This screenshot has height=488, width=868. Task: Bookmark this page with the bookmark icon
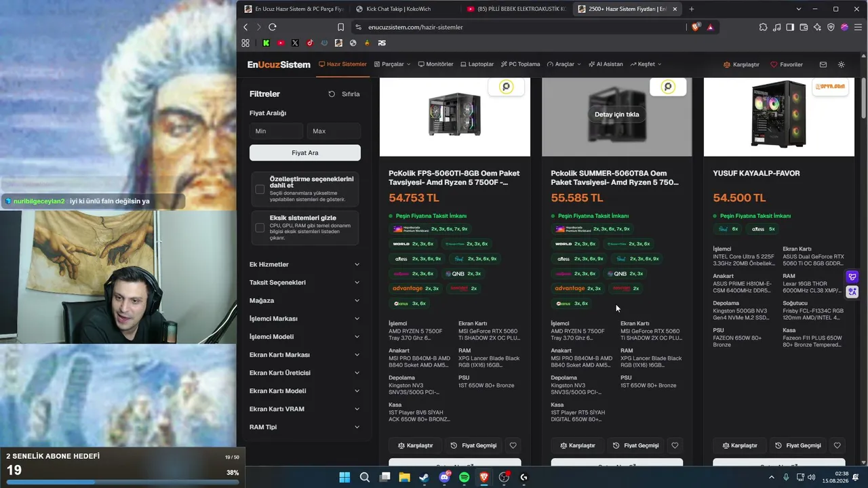[340, 27]
